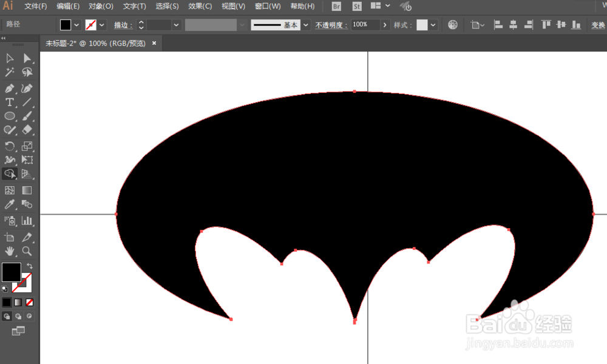Select the Shaper tool
Viewport: 607px width, 364px height.
10,130
